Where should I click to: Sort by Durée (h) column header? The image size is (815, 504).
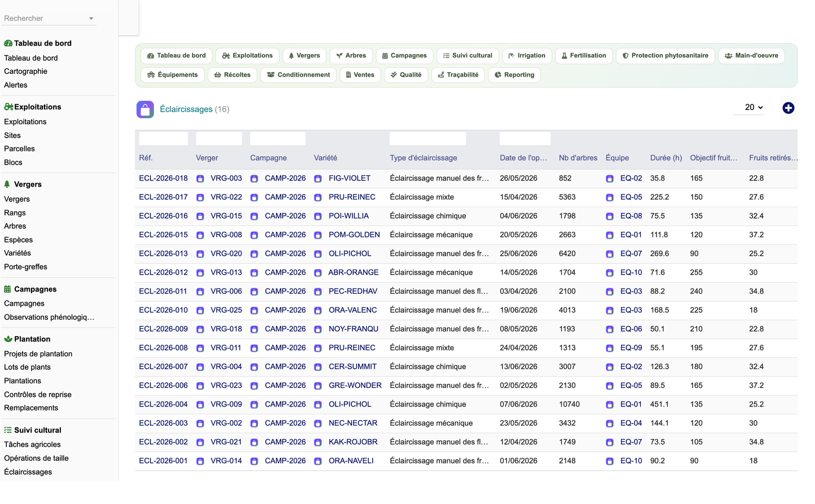(666, 158)
